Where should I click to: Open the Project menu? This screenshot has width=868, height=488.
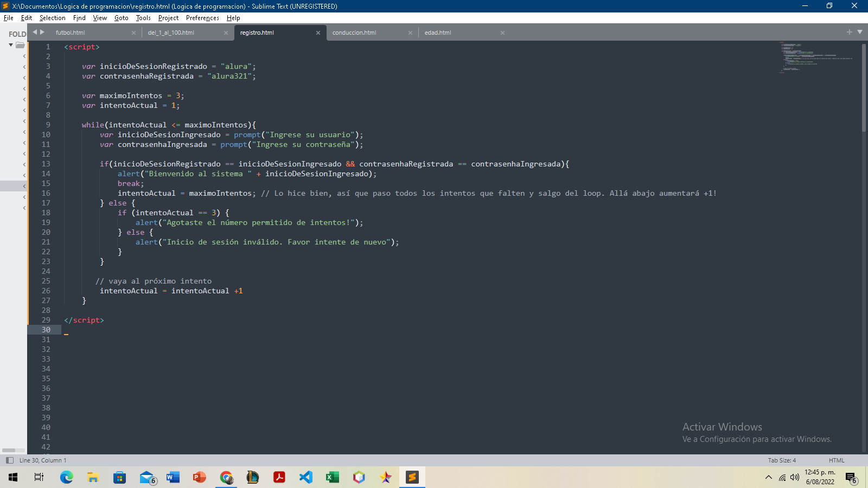click(168, 18)
